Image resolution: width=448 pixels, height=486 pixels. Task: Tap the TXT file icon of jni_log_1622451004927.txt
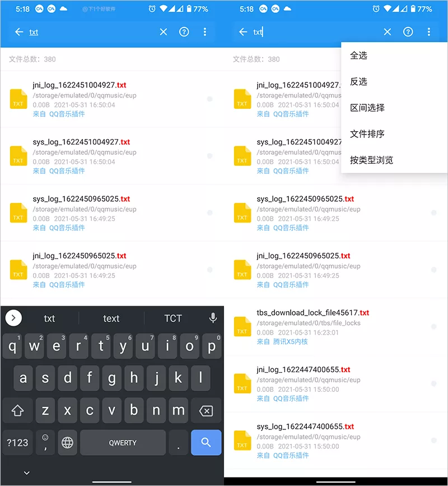pos(18,99)
